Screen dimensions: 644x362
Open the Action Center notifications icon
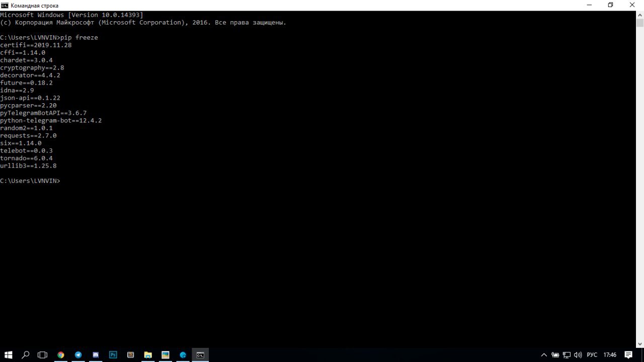point(628,355)
